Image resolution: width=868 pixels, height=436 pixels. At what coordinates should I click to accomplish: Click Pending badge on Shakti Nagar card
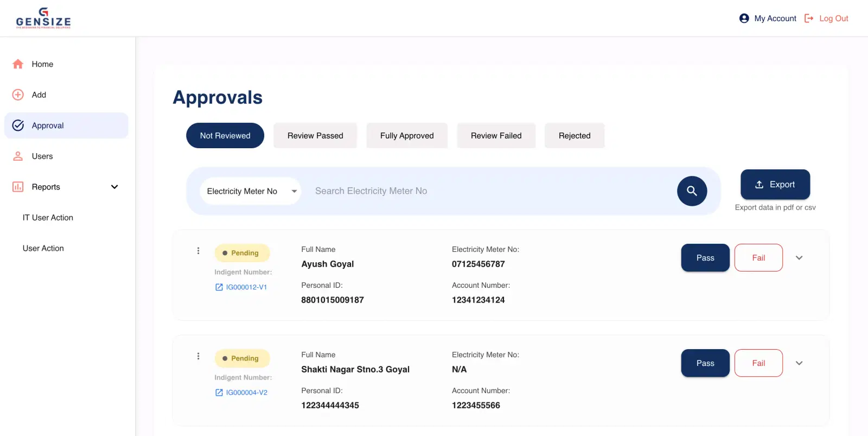click(x=242, y=358)
